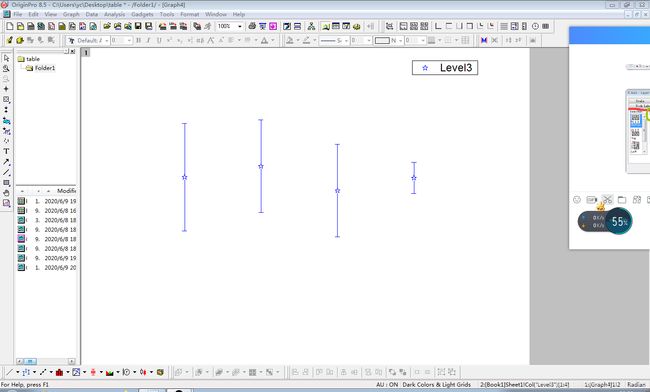Click the Bold formatting icon
This screenshot has height=392, width=650.
coord(138,40)
